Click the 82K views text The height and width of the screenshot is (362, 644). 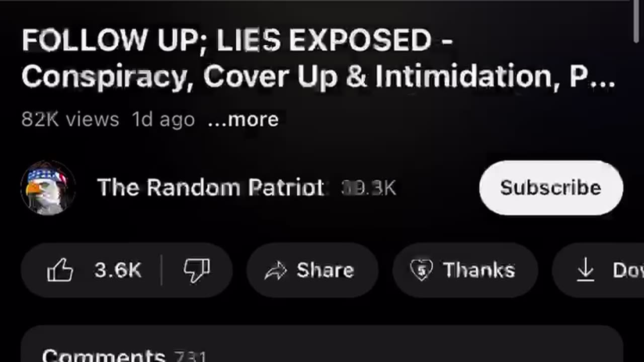[x=70, y=120]
